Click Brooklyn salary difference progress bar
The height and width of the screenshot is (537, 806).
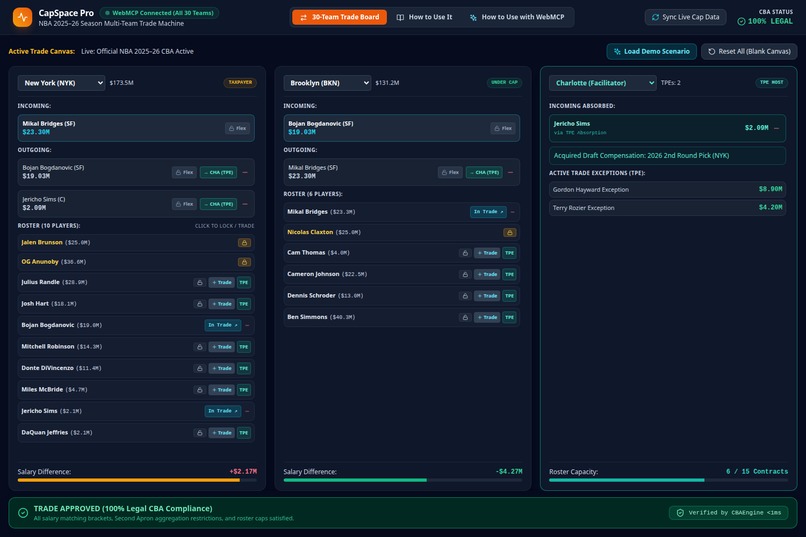point(402,480)
